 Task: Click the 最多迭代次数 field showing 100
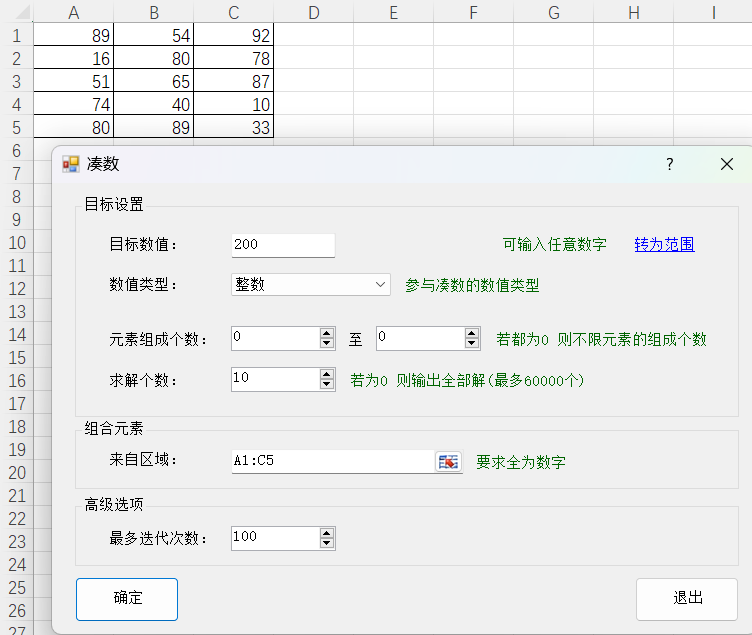point(276,538)
